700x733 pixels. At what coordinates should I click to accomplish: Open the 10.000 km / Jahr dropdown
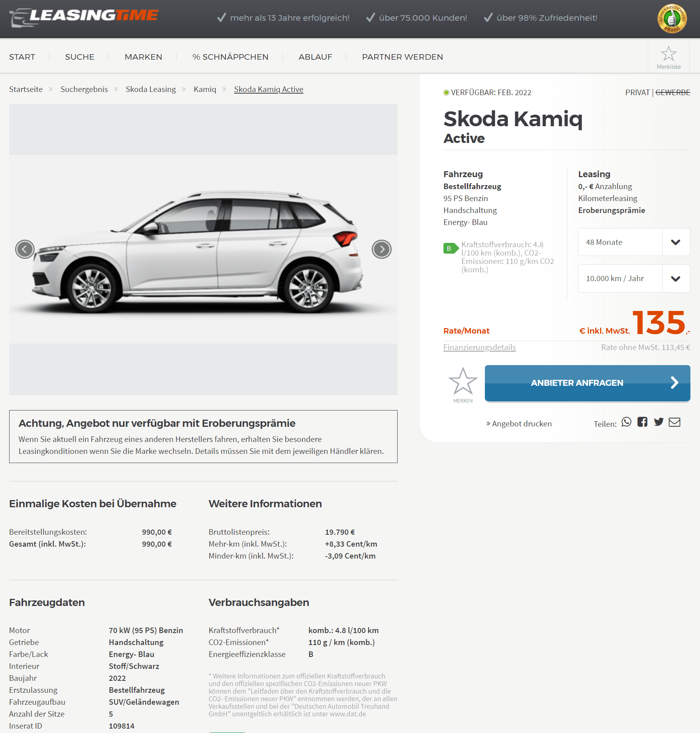pos(634,279)
